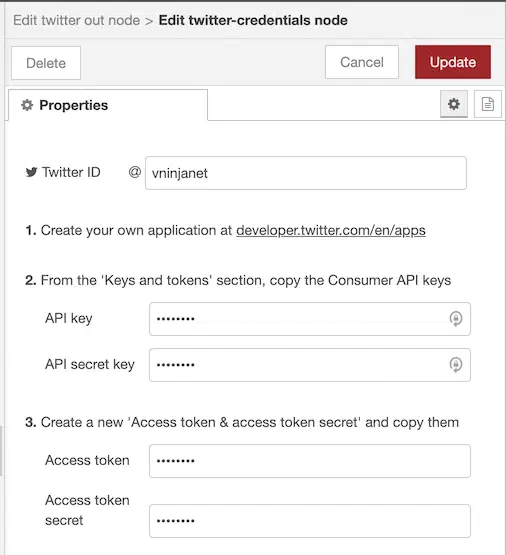Click the @ symbol before Twitter ID
This screenshot has height=555, width=506.
click(134, 172)
